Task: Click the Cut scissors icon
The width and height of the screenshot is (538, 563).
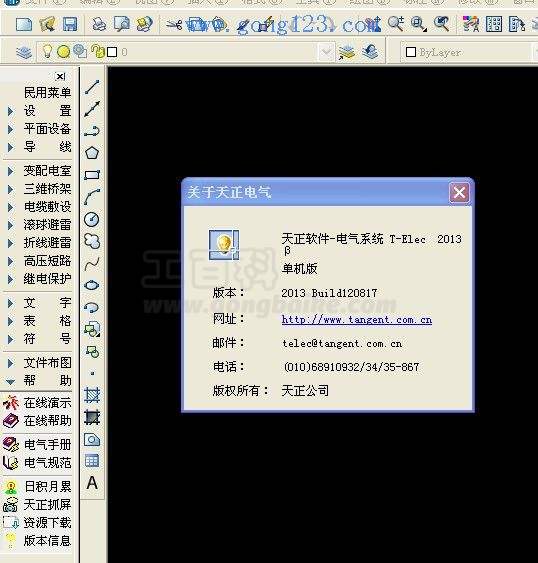Action: click(x=174, y=25)
